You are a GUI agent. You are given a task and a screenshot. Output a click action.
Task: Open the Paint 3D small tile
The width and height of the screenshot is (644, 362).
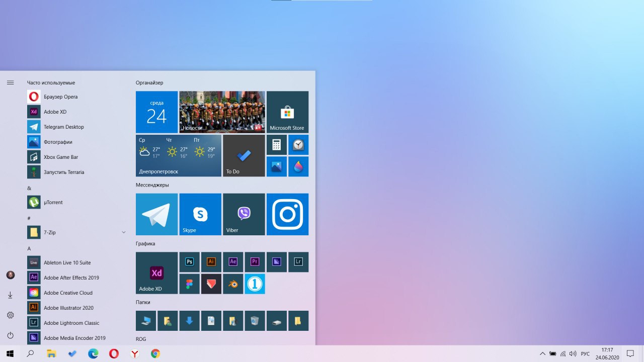(x=298, y=166)
